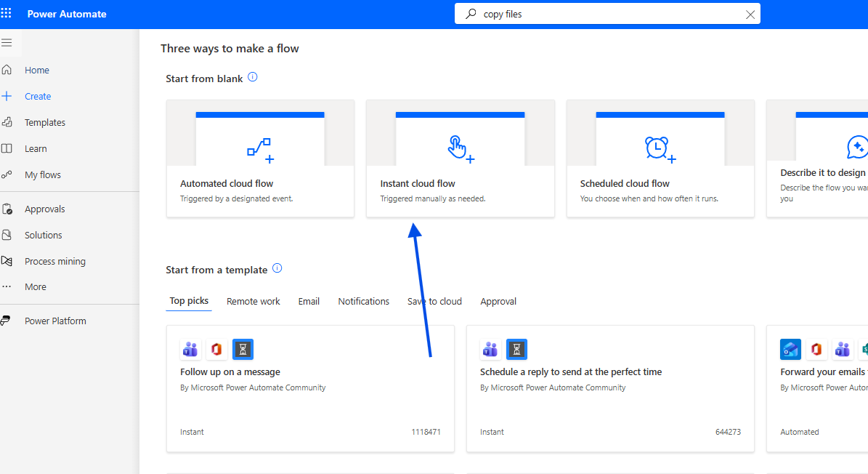Choose the Scheduled cloud flow card
Screen dimensions: 868x474
click(x=660, y=158)
